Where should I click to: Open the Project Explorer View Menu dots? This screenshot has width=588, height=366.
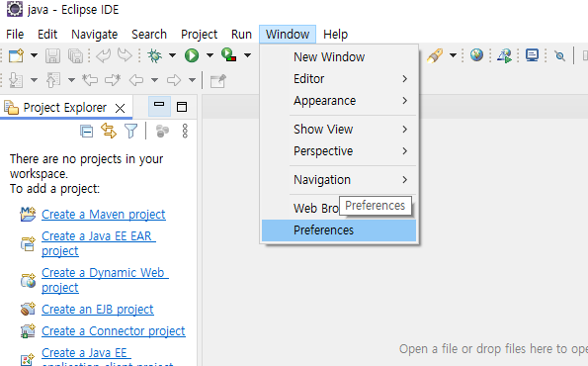click(185, 131)
